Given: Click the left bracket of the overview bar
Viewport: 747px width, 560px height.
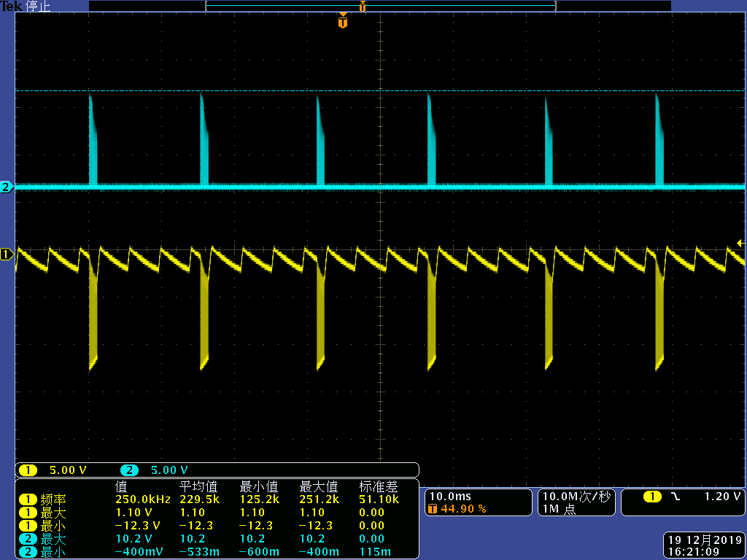Looking at the screenshot, I should point(206,6).
